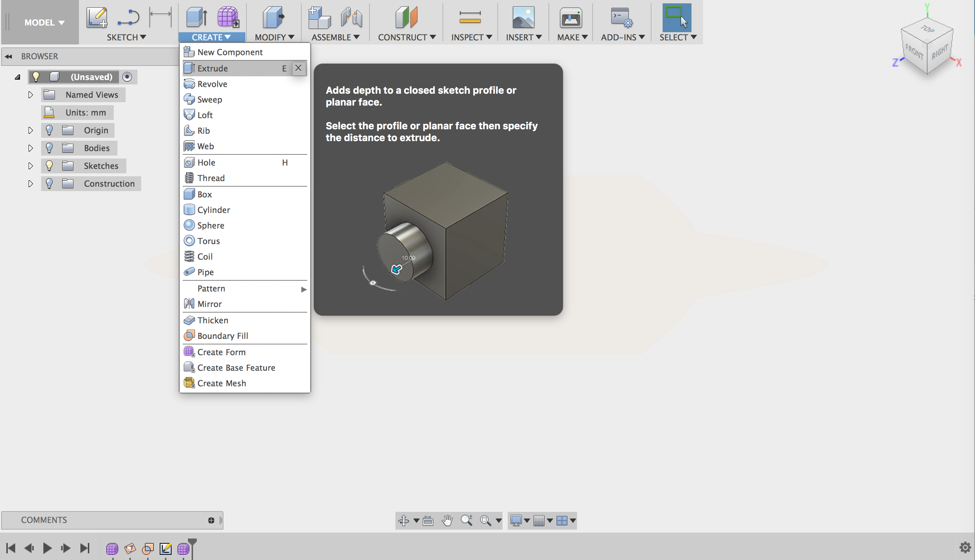Open timeline settings gear icon
Viewport: 975px width, 560px height.
point(965,547)
